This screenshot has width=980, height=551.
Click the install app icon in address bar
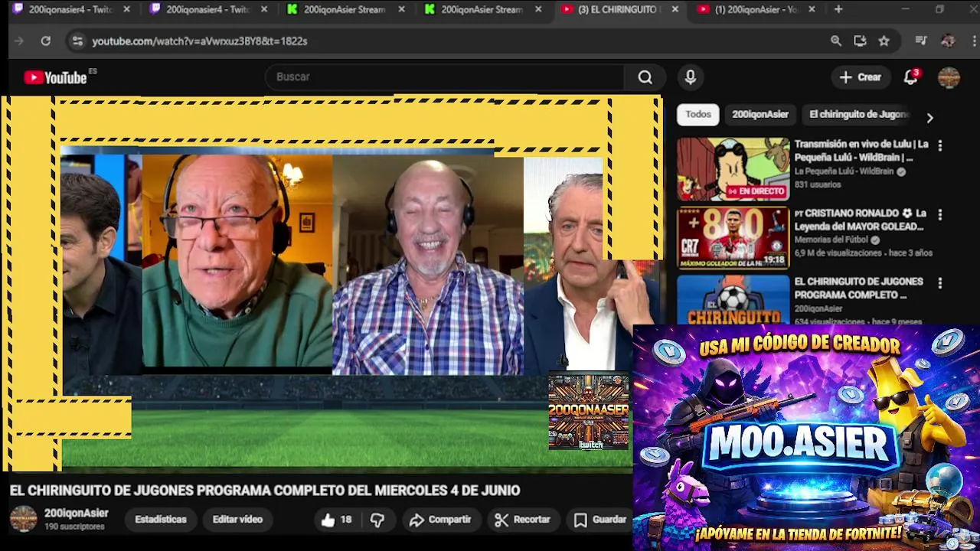(x=860, y=41)
